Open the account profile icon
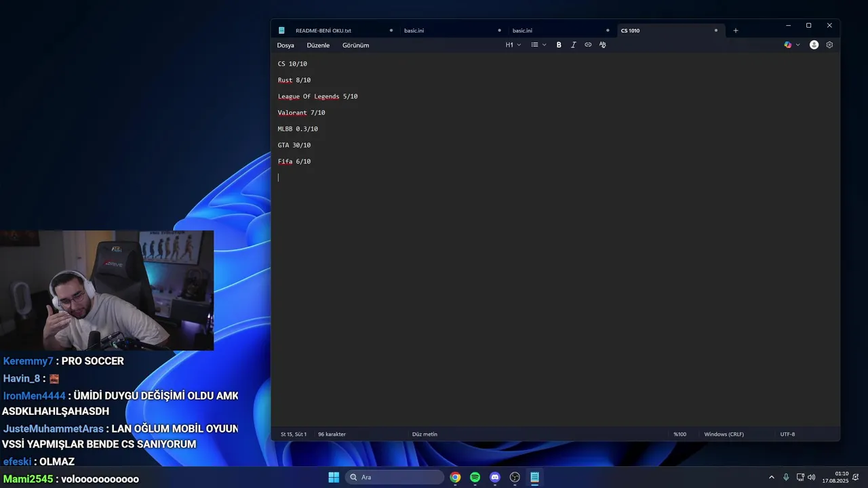 (814, 45)
